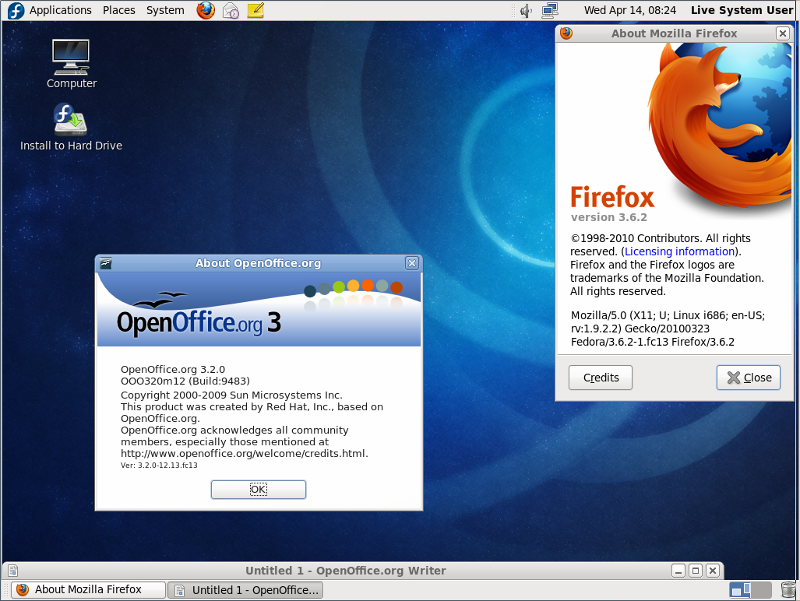This screenshot has width=800, height=601.
Task: Open the Live System User menu
Action: [x=742, y=10]
